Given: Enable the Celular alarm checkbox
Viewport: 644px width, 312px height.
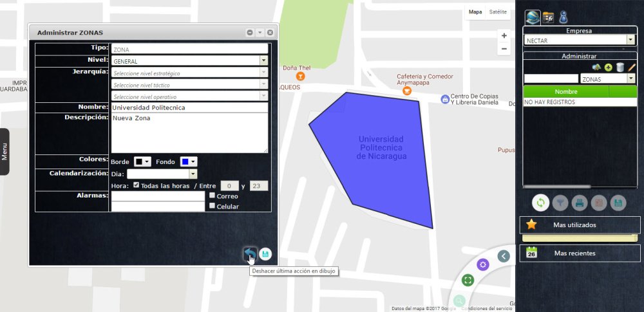Looking at the screenshot, I should [x=212, y=206].
